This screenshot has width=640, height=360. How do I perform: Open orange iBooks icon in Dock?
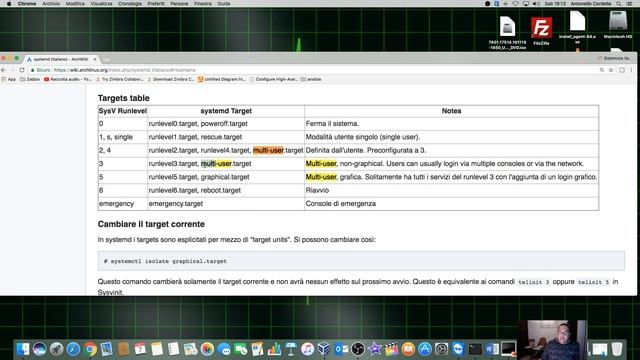[408, 349]
